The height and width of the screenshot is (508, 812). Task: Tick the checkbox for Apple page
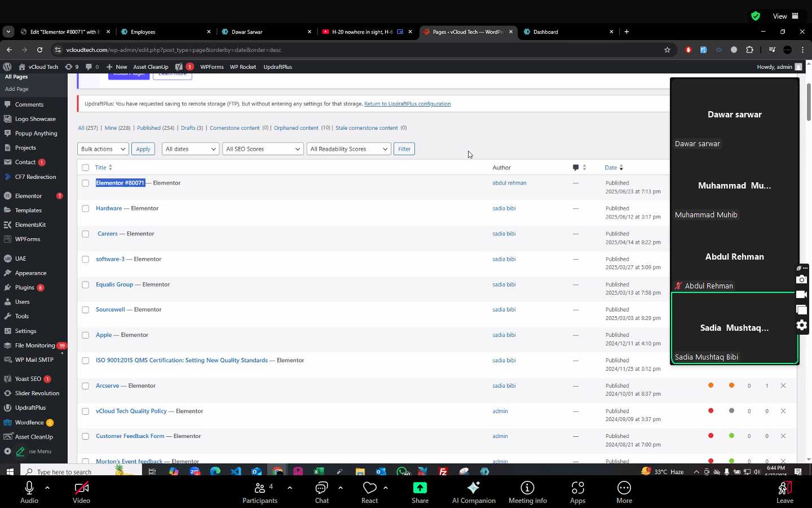85,335
